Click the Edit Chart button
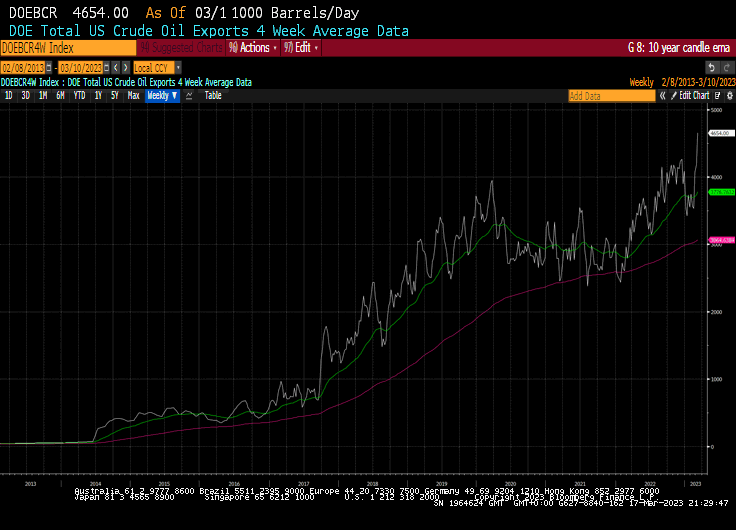Image resolution: width=736 pixels, height=530 pixels. [694, 96]
